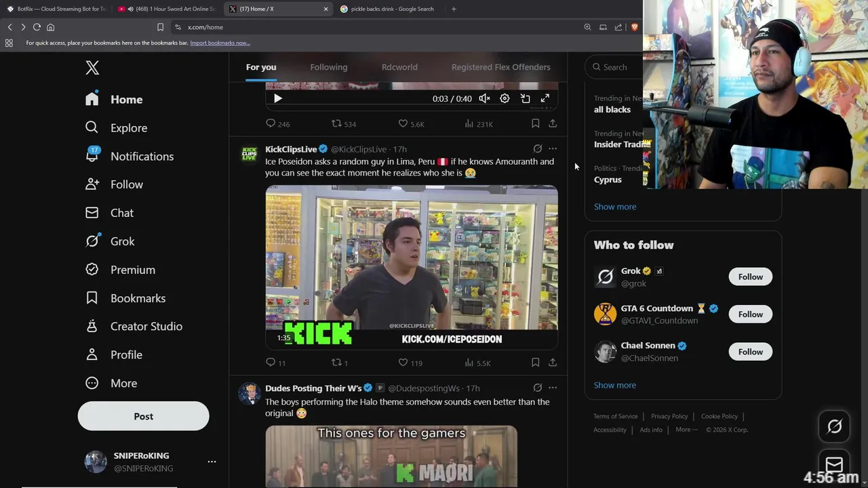Image resolution: width=868 pixels, height=488 pixels.
Task: Show more Who to follow suggestions
Action: pyautogui.click(x=615, y=385)
